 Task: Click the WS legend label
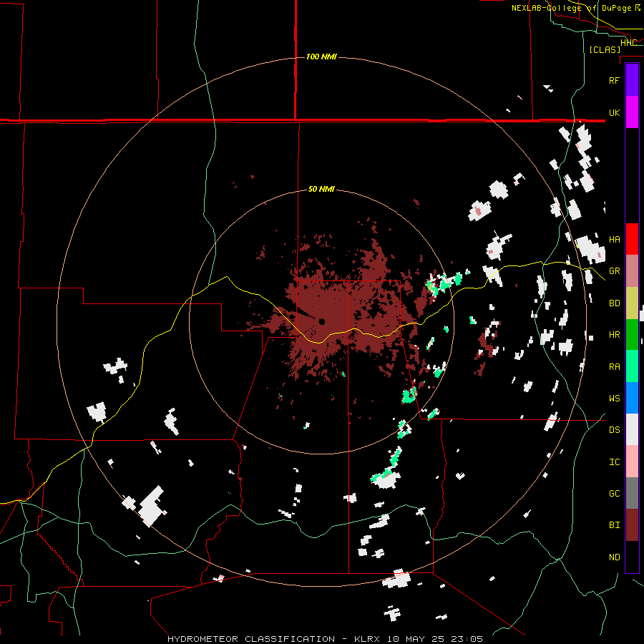pos(614,399)
